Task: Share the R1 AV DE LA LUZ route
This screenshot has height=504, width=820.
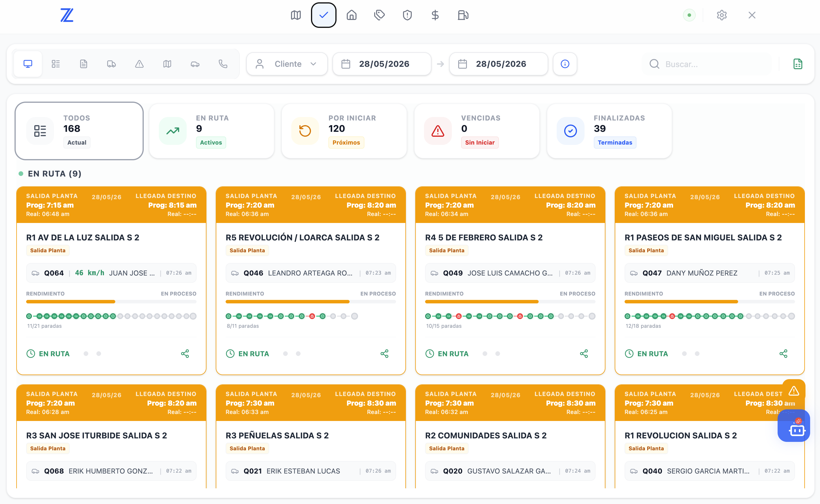Action: pos(185,354)
